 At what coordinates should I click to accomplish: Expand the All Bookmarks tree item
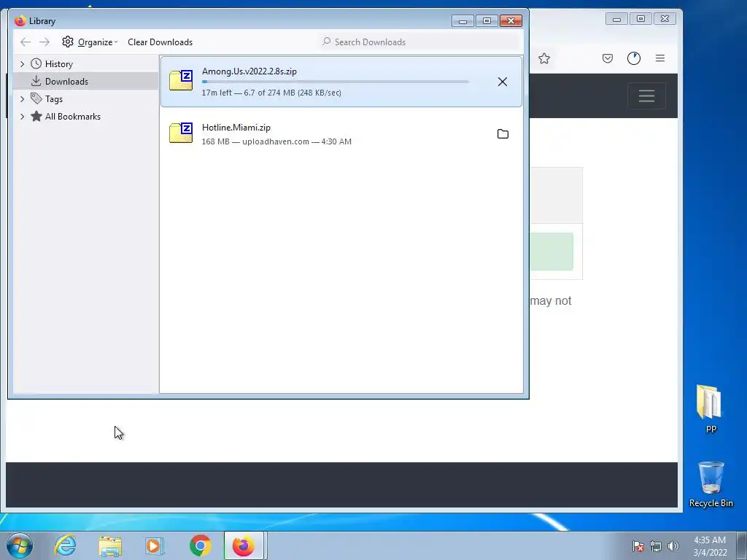pyautogui.click(x=22, y=117)
